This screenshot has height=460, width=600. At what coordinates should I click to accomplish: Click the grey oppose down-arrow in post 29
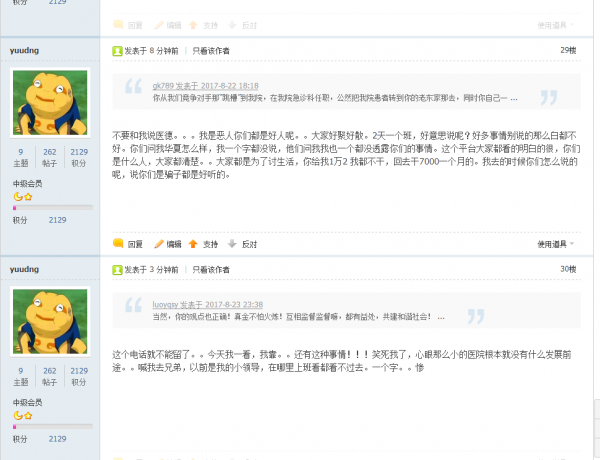[x=232, y=244]
